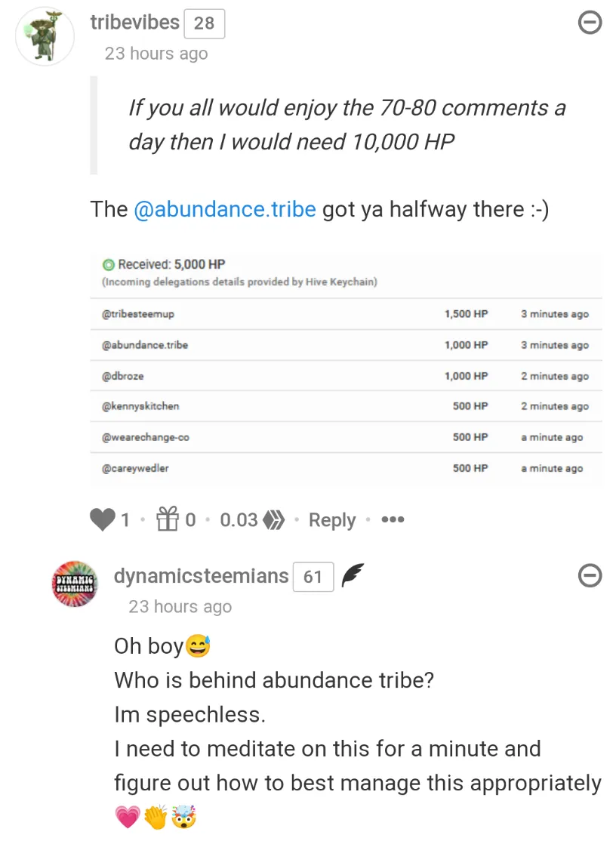Click the tribevibes username
The width and height of the screenshot is (616, 844).
[x=134, y=23]
